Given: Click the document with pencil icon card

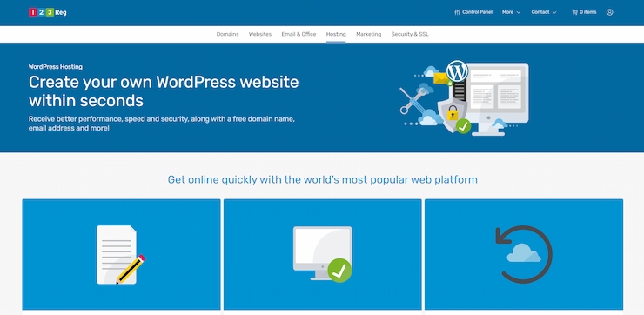Looking at the screenshot, I should coord(121,255).
